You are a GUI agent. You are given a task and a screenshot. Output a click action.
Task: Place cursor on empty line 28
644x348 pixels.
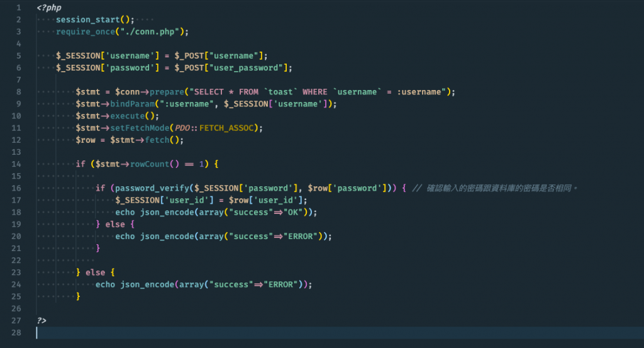pos(339,333)
